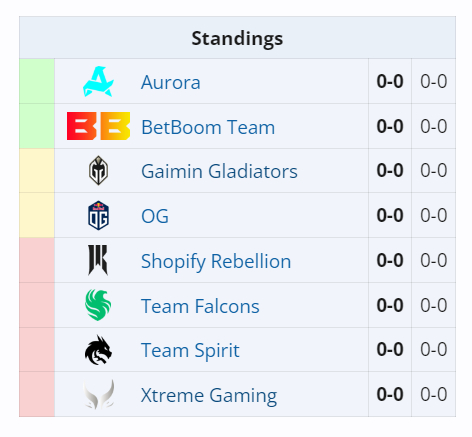Select the Xtreme Gaming logo
Image resolution: width=472 pixels, height=437 pixels.
tap(99, 394)
